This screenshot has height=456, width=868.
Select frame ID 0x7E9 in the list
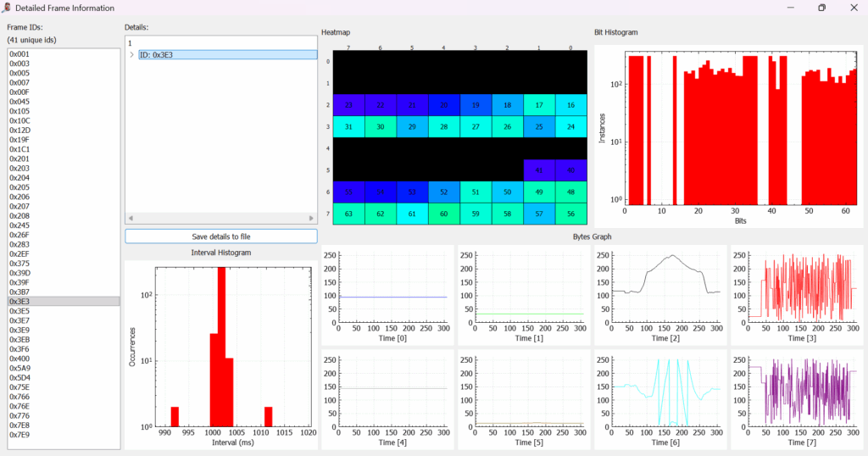[19, 435]
